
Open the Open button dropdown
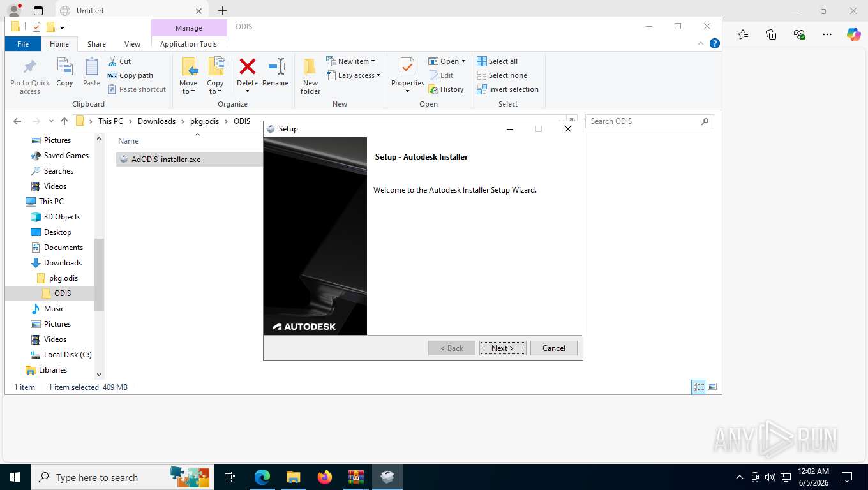point(463,61)
